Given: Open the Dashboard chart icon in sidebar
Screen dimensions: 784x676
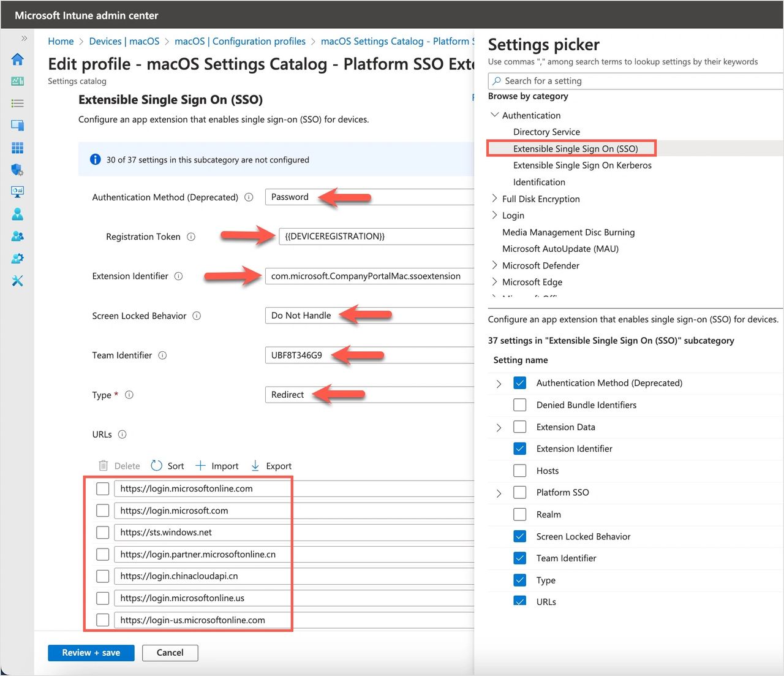Looking at the screenshot, I should click(x=17, y=81).
